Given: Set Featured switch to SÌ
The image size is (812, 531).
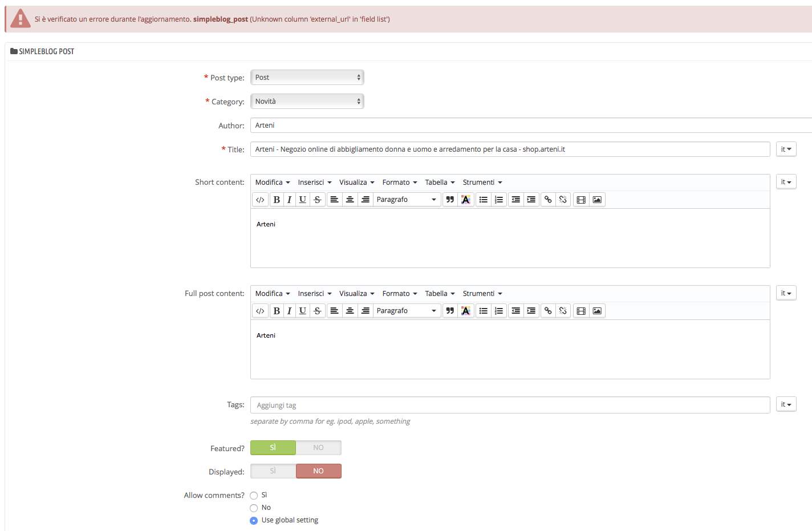Looking at the screenshot, I should pyautogui.click(x=273, y=448).
